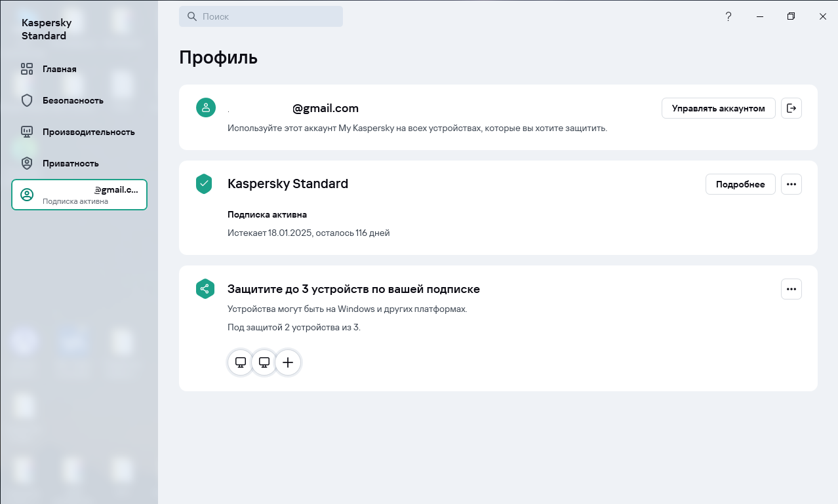
Task: Click the green account user icon
Action: (x=206, y=108)
